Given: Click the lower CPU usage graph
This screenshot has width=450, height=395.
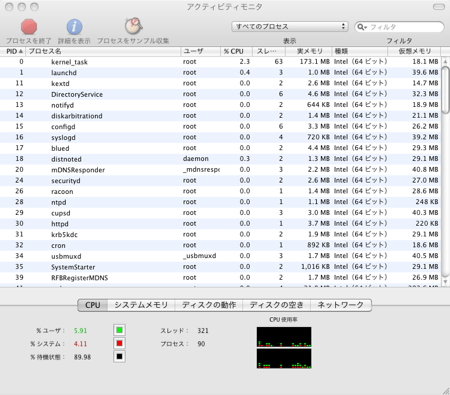Looking at the screenshot, I should (x=284, y=358).
